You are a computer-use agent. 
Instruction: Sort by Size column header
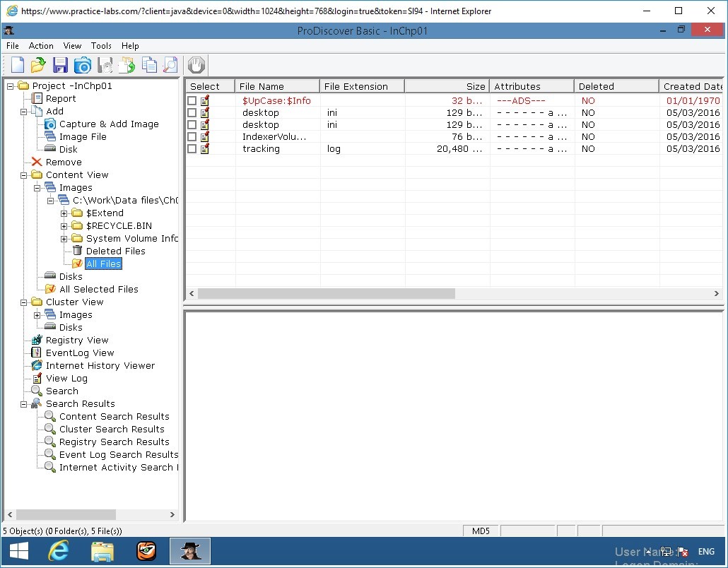pyautogui.click(x=447, y=86)
